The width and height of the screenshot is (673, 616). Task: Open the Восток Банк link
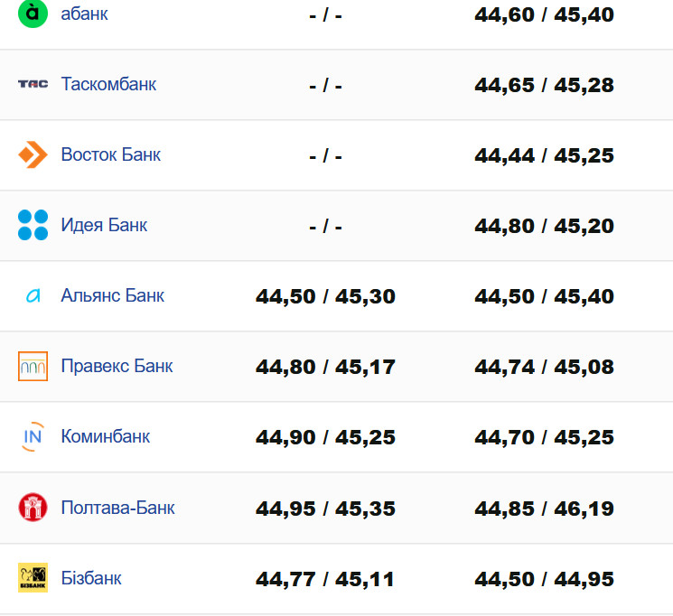[110, 154]
